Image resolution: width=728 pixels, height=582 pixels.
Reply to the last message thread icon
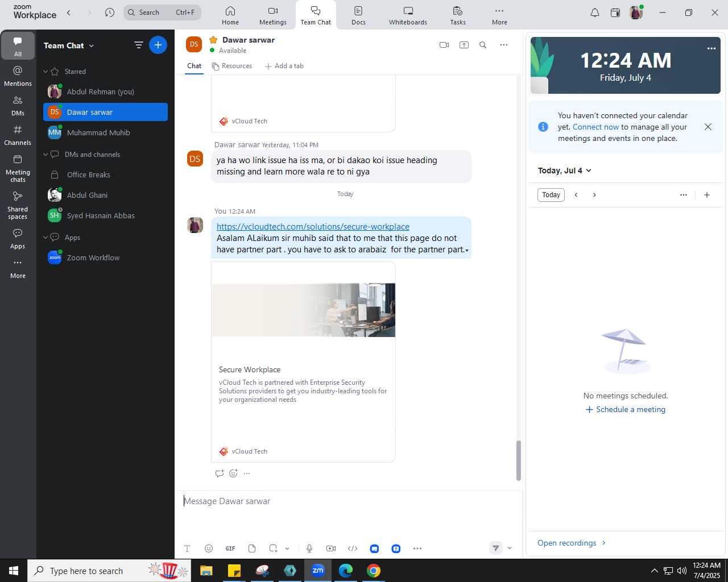click(x=220, y=473)
